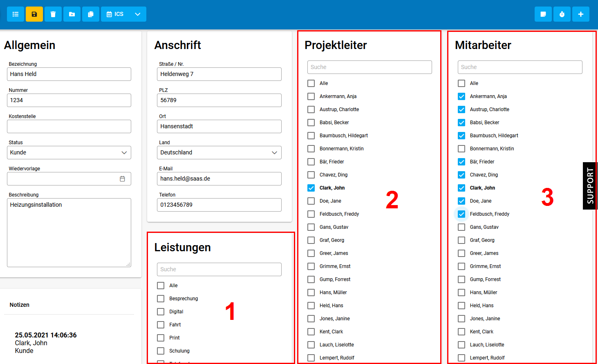The image size is (598, 364).
Task: Uncheck Feldbusch, Freddy in Mitarbeiter
Action: (461, 214)
